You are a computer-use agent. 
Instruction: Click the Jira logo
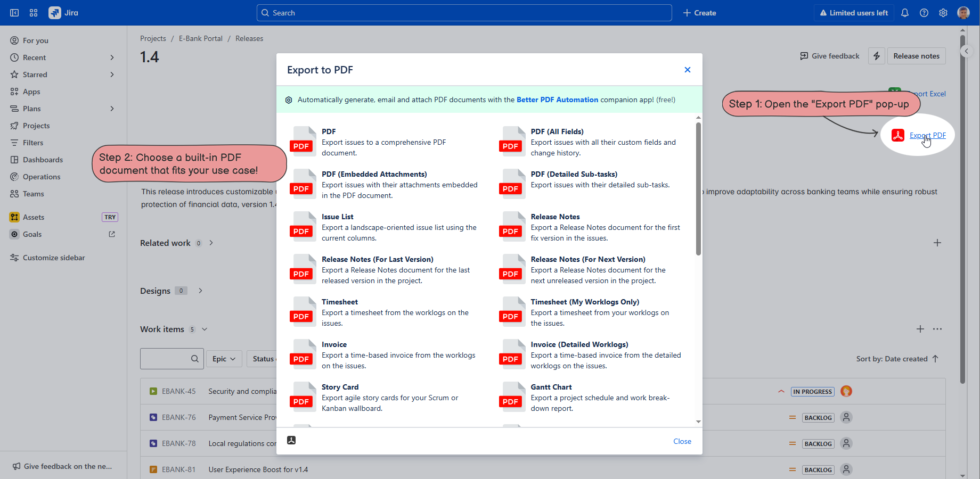point(63,13)
